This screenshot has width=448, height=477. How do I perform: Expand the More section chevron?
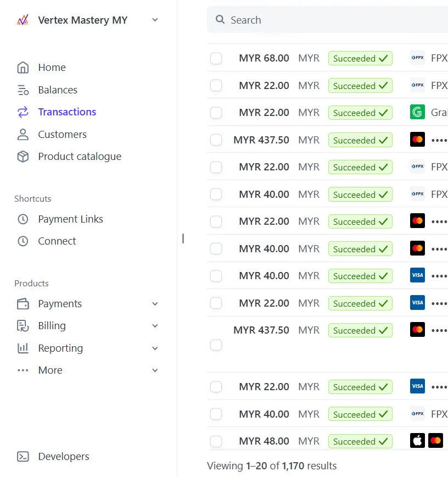coord(155,370)
